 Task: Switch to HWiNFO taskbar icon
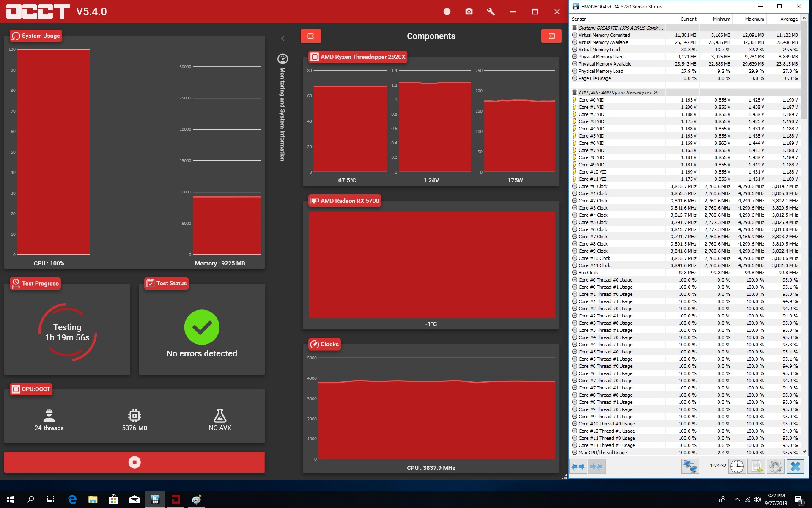click(155, 500)
